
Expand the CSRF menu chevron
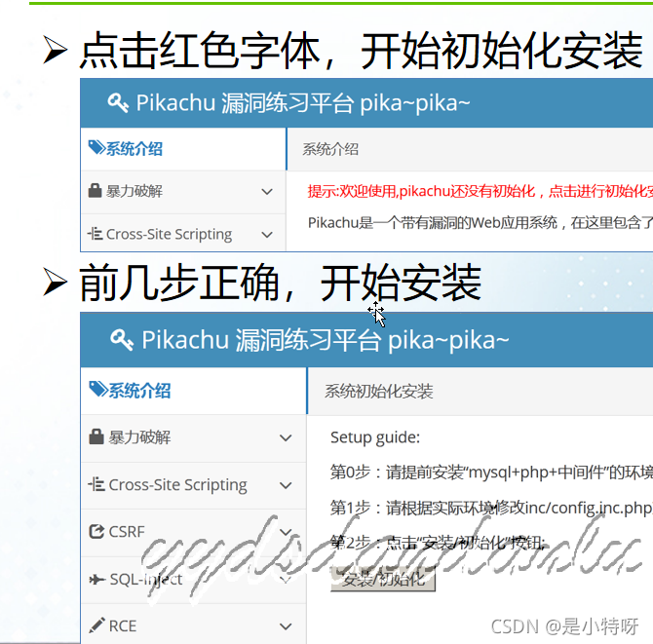coord(286,532)
